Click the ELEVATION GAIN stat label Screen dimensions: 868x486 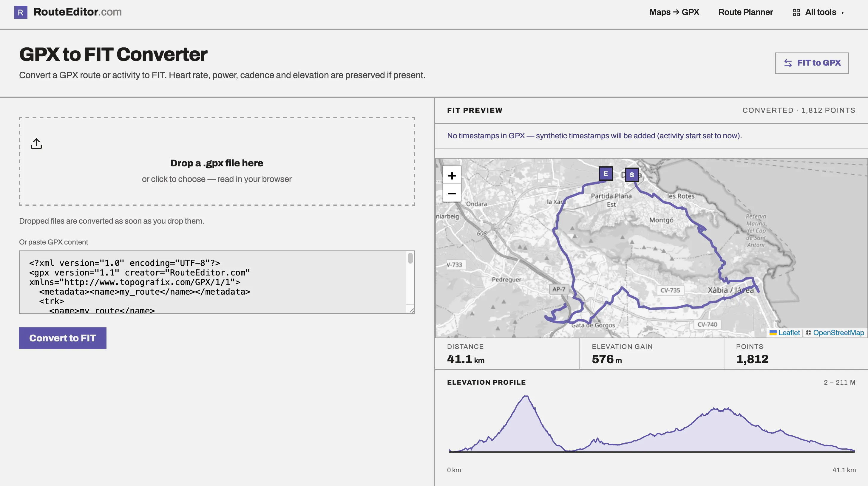coord(622,346)
